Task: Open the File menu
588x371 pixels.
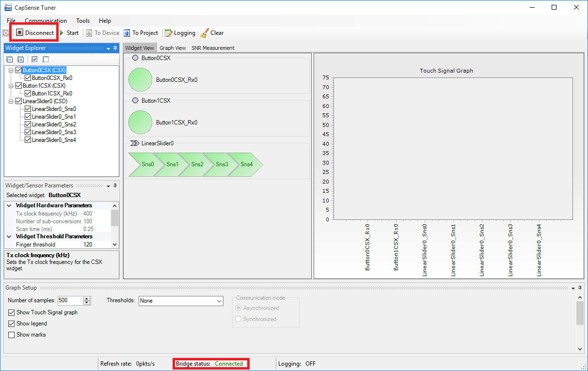Action: (11, 21)
